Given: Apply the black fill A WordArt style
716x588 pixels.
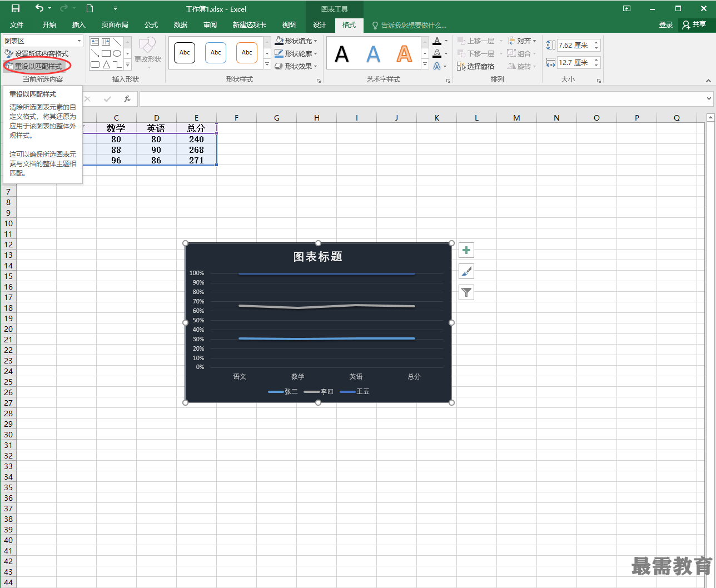Looking at the screenshot, I should click(342, 54).
